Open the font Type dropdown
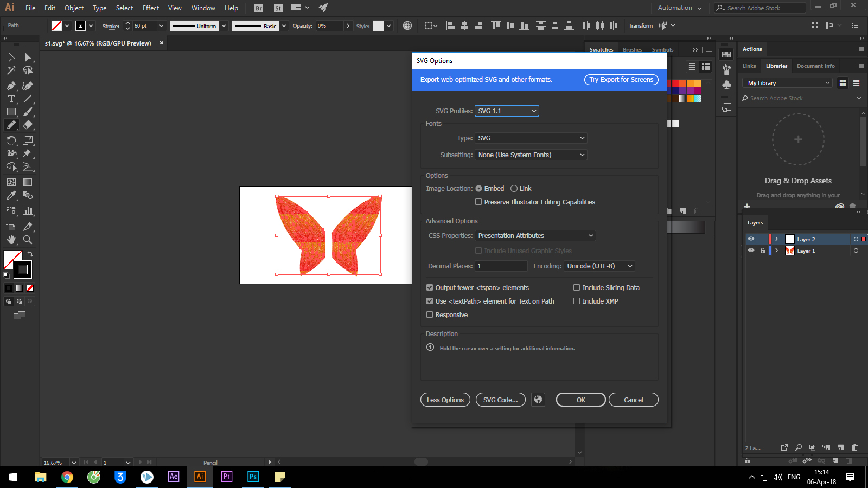The height and width of the screenshot is (488, 868). click(x=531, y=138)
